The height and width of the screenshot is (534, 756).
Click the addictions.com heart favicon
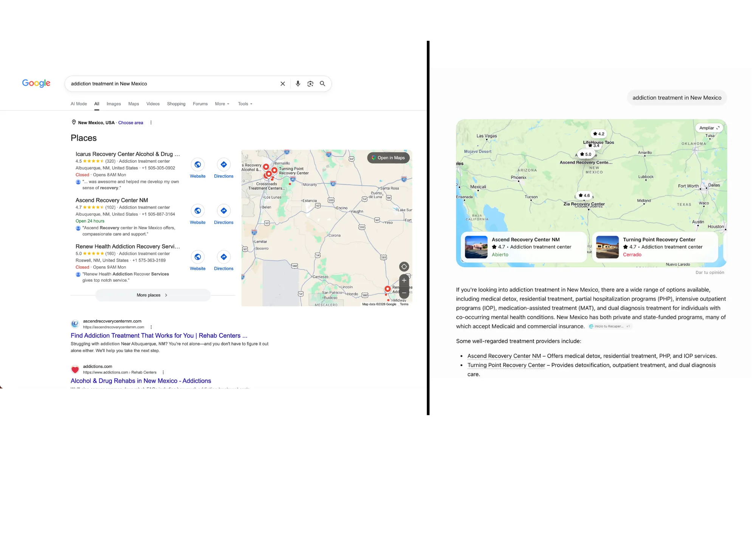point(75,369)
